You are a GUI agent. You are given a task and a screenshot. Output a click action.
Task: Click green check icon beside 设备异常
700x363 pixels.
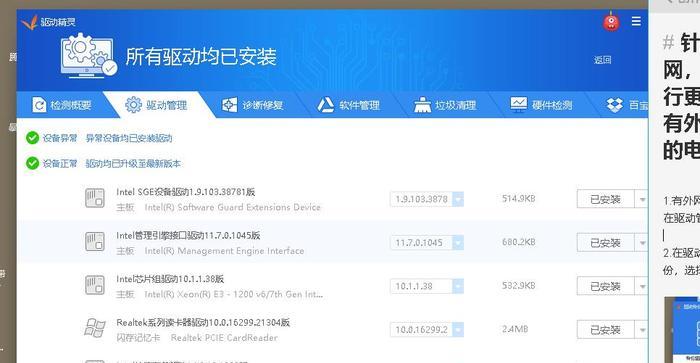[32, 138]
